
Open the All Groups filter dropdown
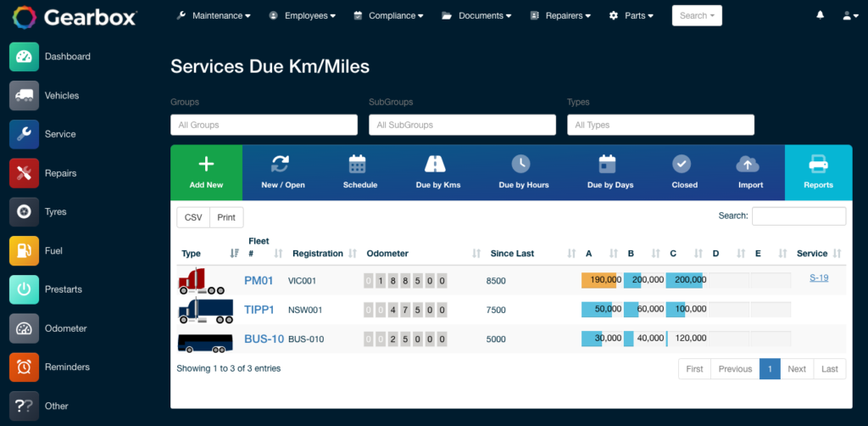(264, 125)
